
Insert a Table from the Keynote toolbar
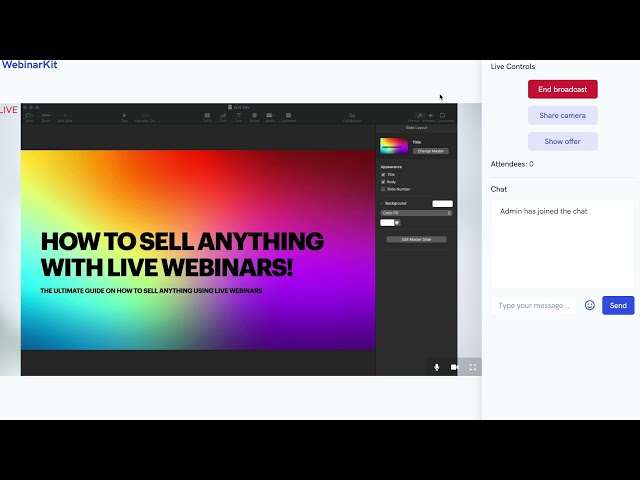(x=207, y=116)
